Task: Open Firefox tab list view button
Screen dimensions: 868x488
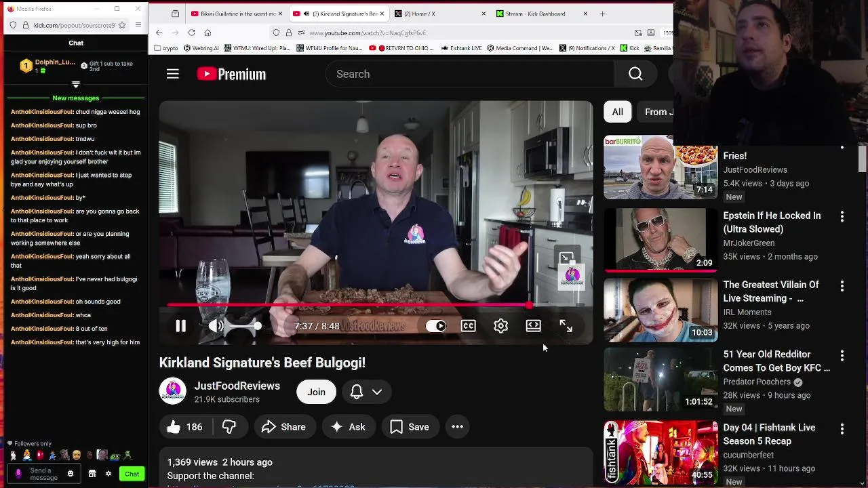Action: (x=175, y=14)
